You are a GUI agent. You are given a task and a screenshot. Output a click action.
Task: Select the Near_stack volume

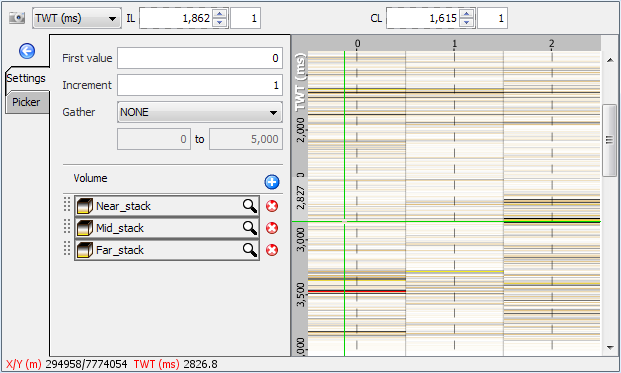[x=167, y=206]
